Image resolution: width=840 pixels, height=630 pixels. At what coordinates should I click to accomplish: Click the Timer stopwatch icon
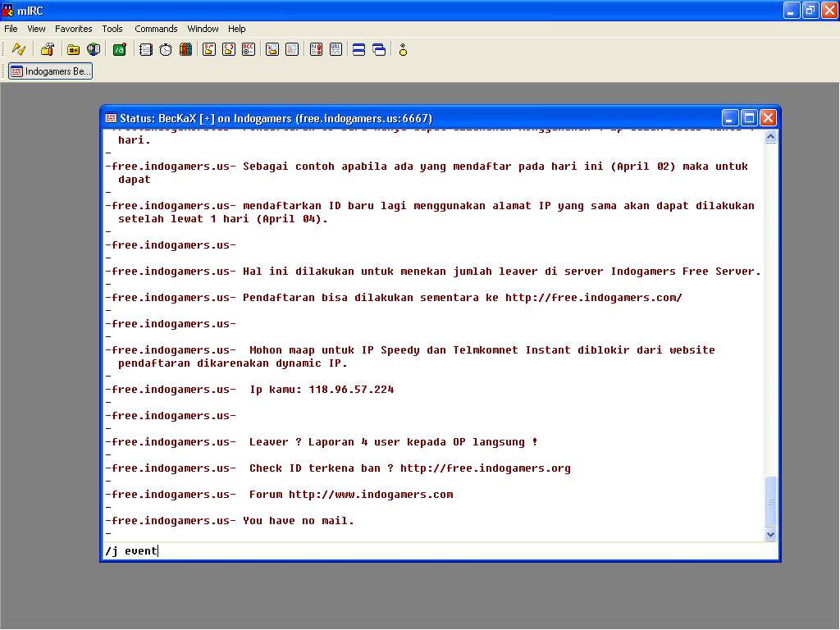click(166, 50)
